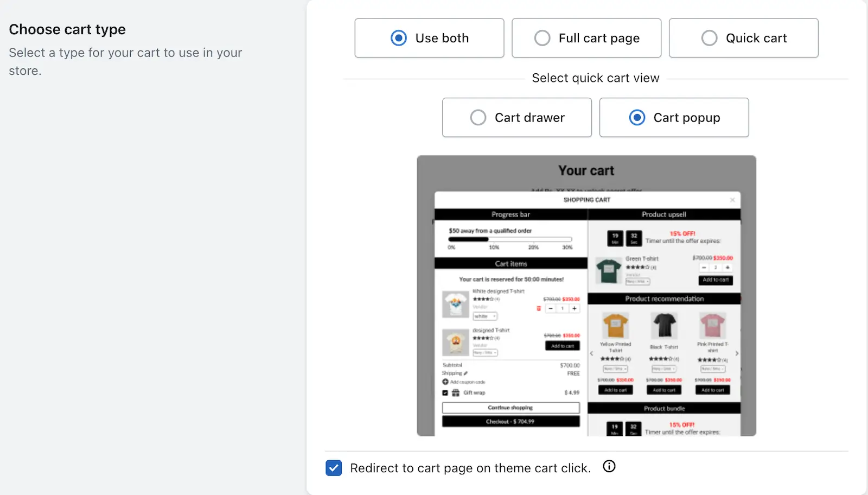The image size is (868, 495).
Task: Click the left carousel arrow in recommendations
Action: (592, 353)
